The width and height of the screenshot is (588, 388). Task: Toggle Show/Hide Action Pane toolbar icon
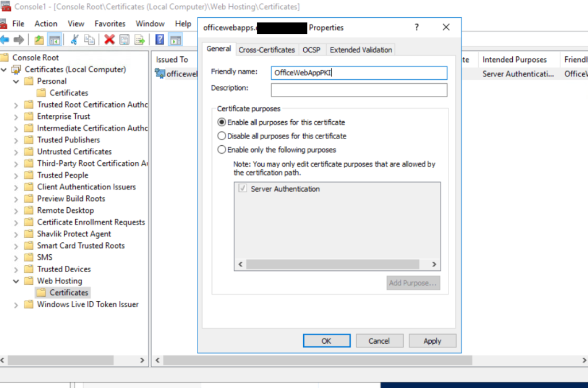[x=176, y=40]
